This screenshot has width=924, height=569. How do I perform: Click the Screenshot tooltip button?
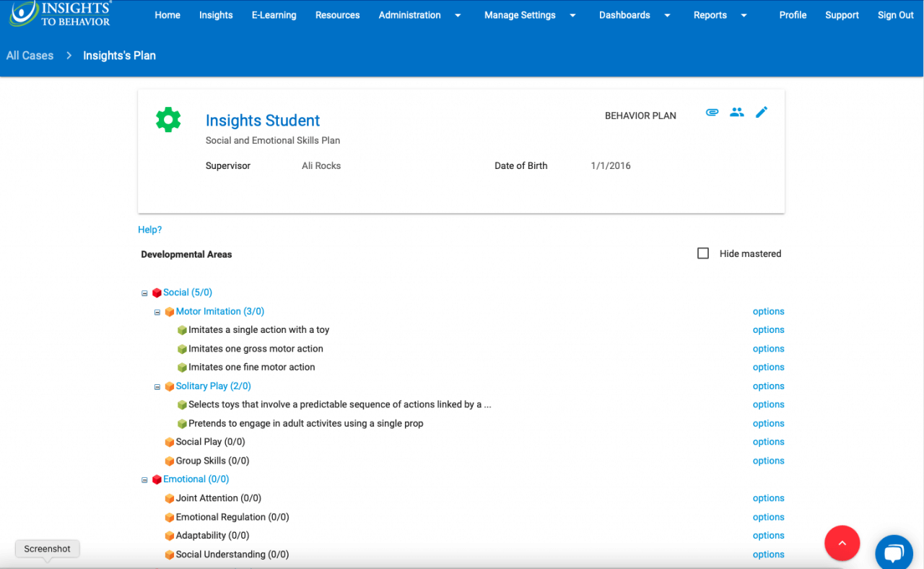tap(47, 549)
